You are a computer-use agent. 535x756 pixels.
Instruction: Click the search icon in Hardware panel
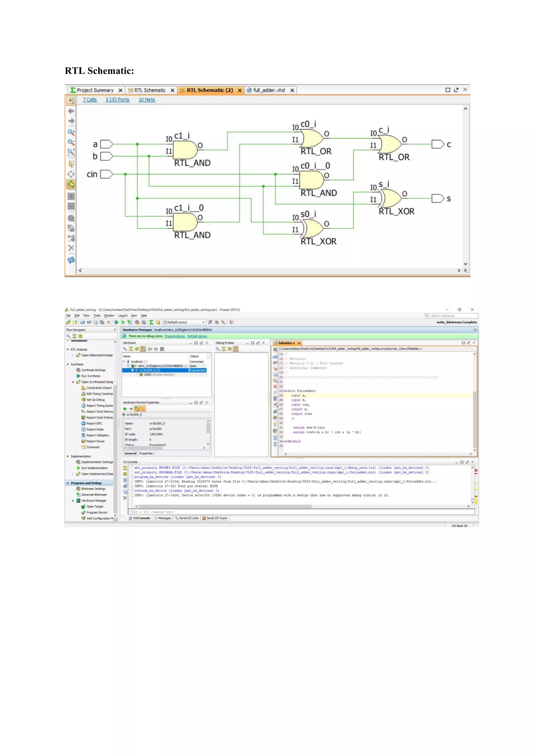click(x=125, y=349)
